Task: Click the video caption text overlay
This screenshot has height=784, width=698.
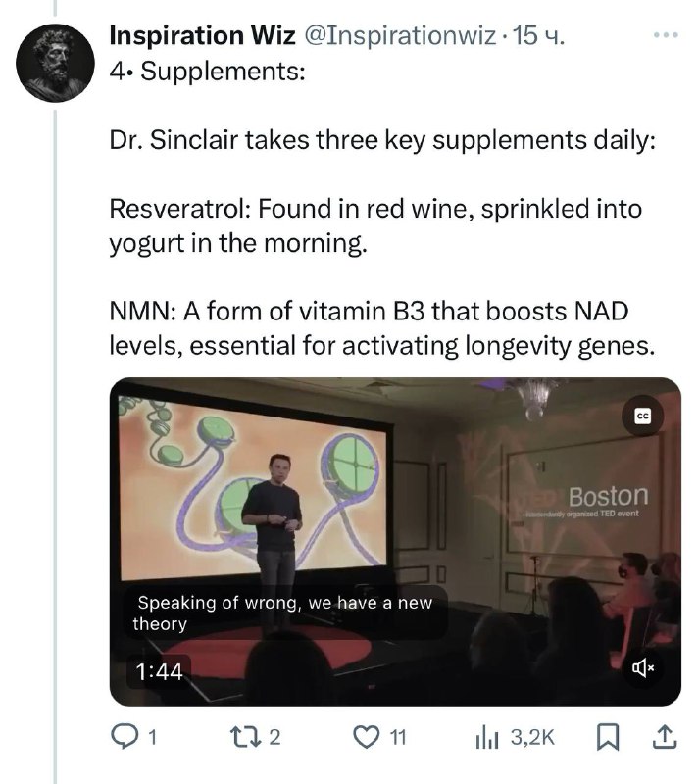Action: tap(285, 613)
